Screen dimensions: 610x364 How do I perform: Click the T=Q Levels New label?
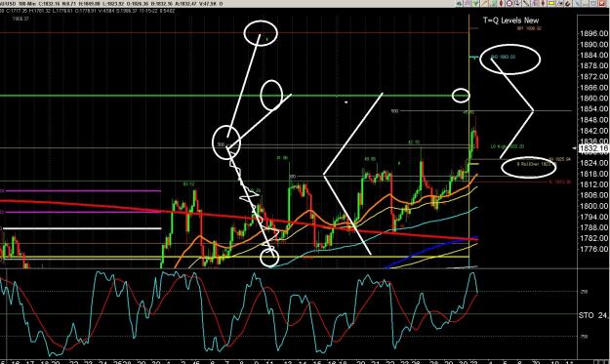click(510, 20)
